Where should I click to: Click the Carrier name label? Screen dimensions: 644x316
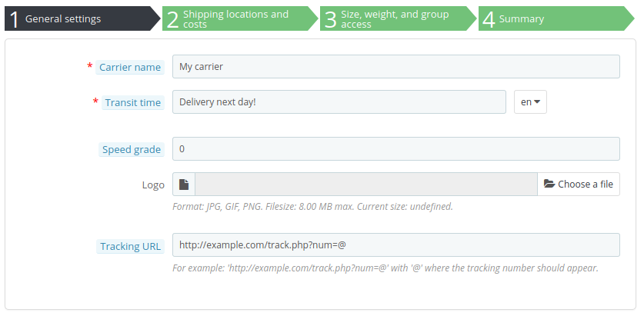(130, 67)
